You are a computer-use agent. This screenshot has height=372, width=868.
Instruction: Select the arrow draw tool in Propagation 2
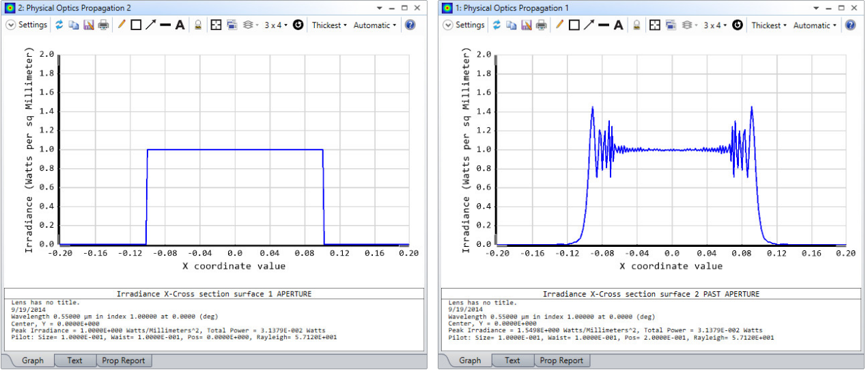point(150,25)
